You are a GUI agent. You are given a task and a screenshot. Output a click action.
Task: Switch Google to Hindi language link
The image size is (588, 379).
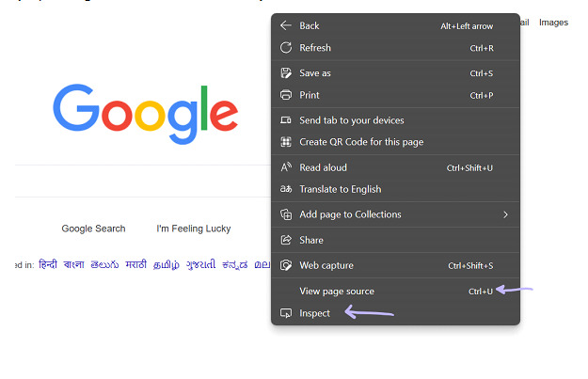coord(48,265)
